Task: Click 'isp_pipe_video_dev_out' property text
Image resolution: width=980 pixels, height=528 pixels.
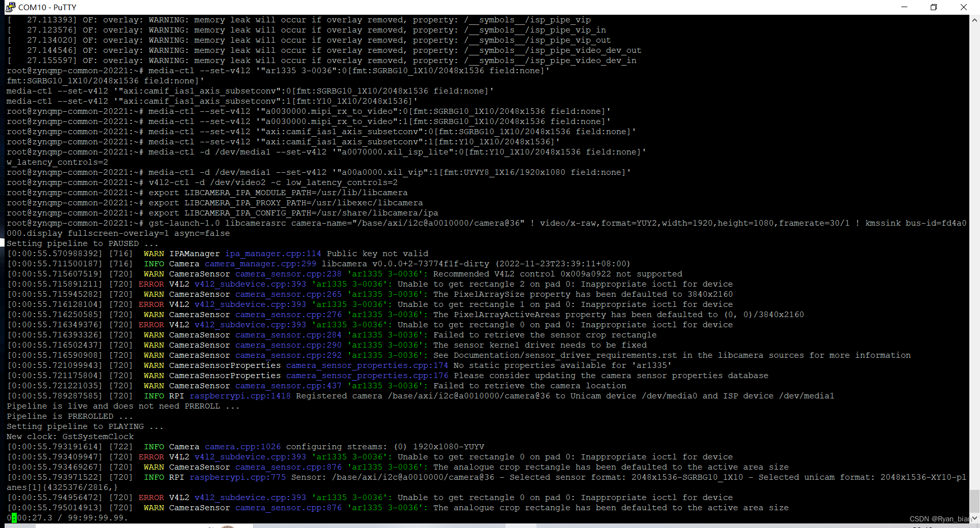Action: pyautogui.click(x=586, y=50)
